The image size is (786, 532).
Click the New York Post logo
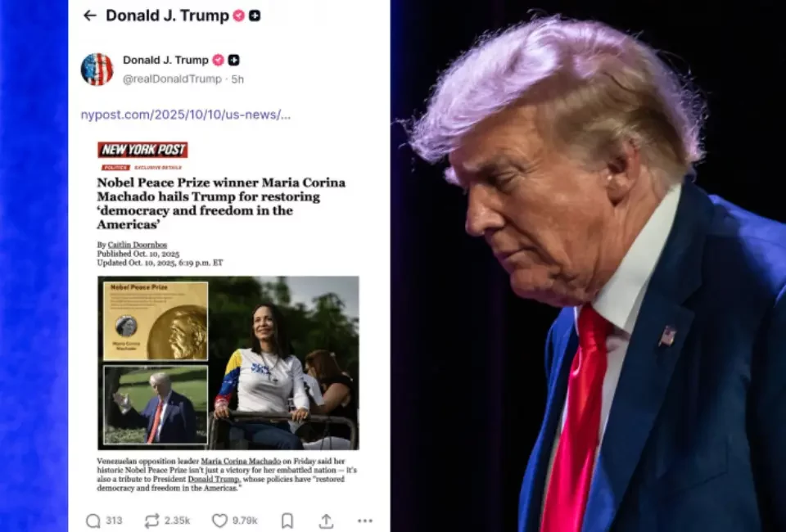[142, 149]
